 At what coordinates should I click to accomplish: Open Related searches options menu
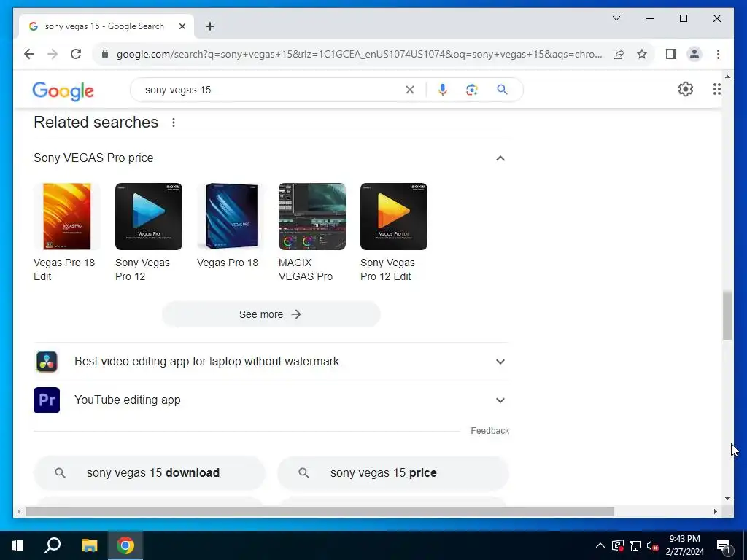(174, 122)
